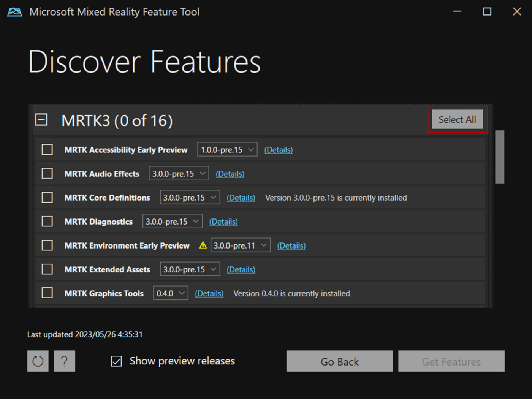Screen dimensions: 532x399
Task: Select the MRTK Environment Early Preview checkbox
Action: (47, 245)
